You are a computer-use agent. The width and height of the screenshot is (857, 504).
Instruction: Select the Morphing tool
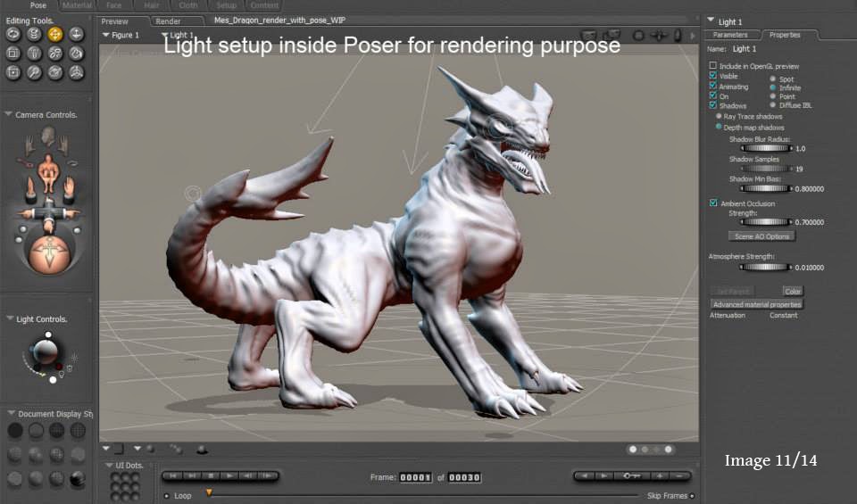tap(55, 72)
